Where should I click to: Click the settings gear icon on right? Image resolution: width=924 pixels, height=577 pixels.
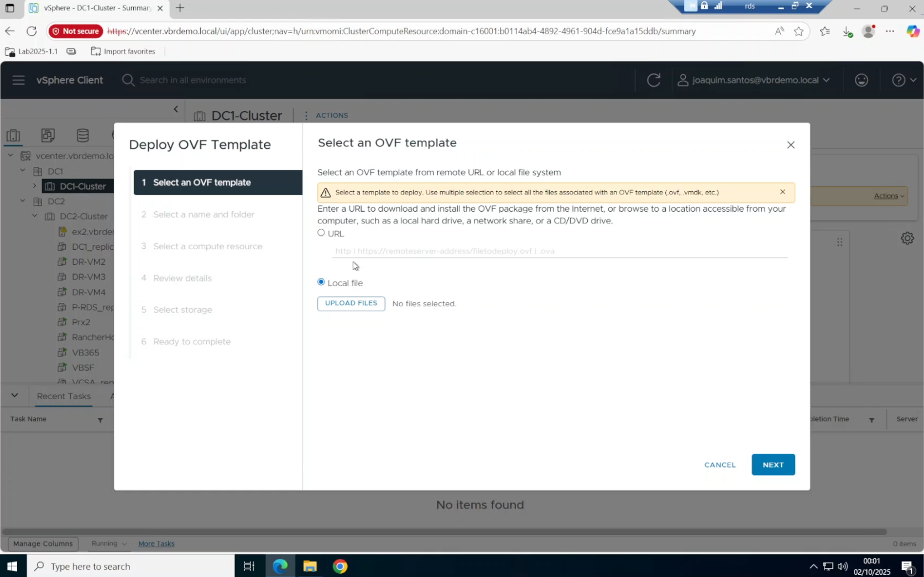(x=907, y=238)
